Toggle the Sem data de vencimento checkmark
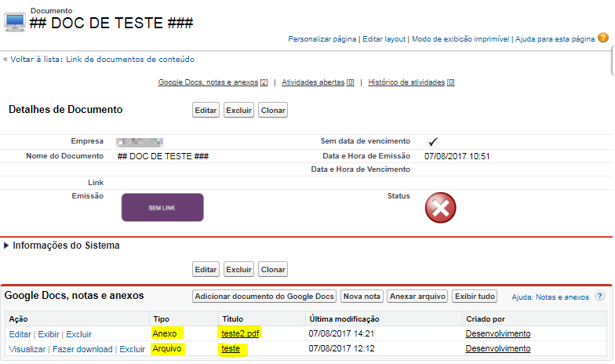The image size is (615, 364). click(x=433, y=141)
